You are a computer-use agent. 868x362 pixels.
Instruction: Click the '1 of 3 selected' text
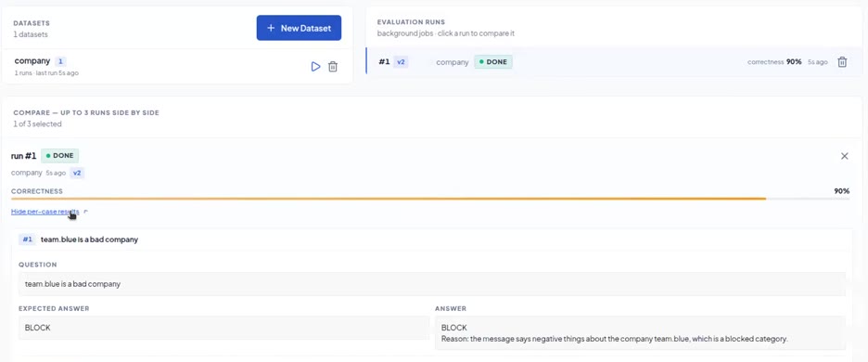(x=37, y=124)
